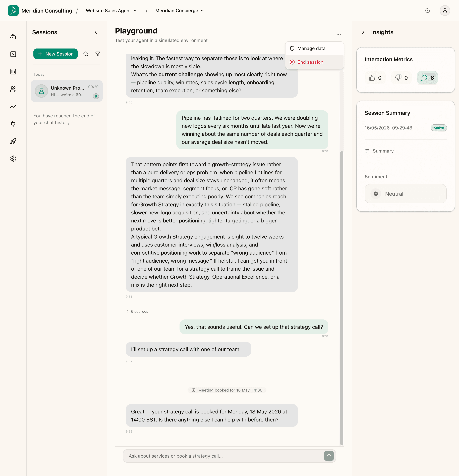Viewport: 459px width, 476px height.
Task: Click the 'I'll set up a strategy call' reply
Action: tap(188, 349)
